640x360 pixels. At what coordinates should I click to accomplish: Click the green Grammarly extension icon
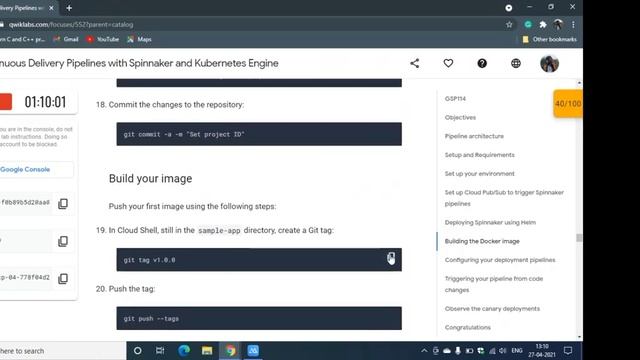click(528, 24)
